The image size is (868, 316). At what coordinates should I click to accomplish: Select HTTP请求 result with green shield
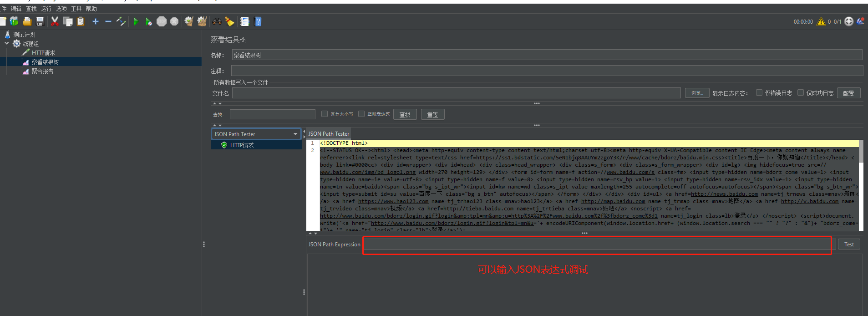point(242,145)
